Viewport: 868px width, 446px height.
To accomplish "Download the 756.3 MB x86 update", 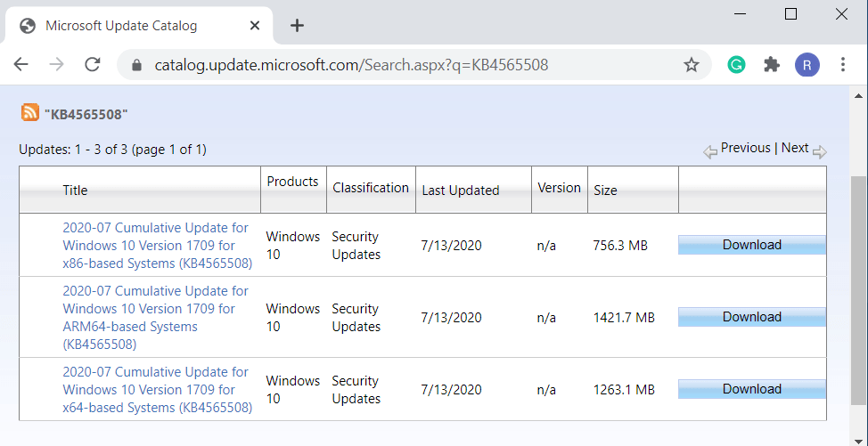I will click(x=752, y=245).
